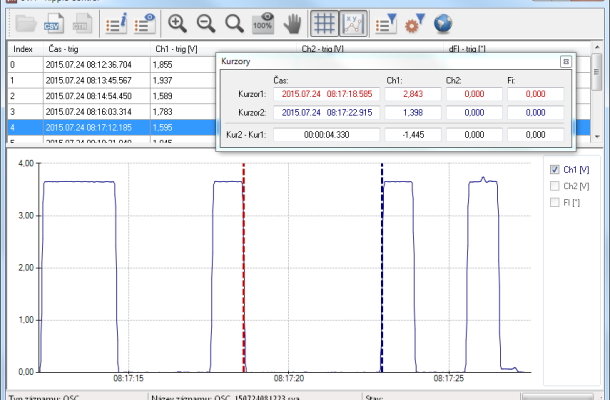Click the export to CSV icon

(53, 22)
